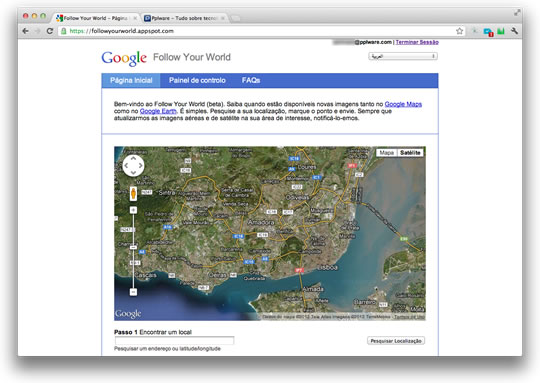Click the Pesquisar Localização button

click(x=396, y=341)
